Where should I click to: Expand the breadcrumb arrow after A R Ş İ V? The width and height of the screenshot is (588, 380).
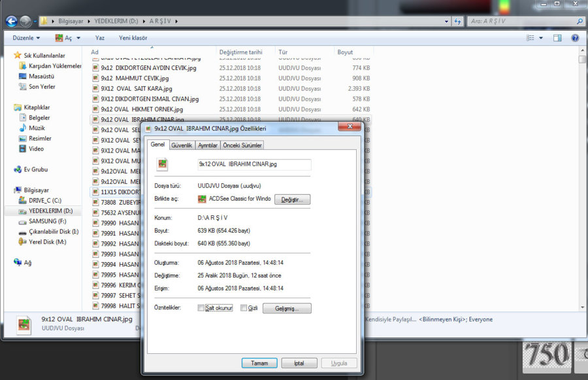pos(176,22)
